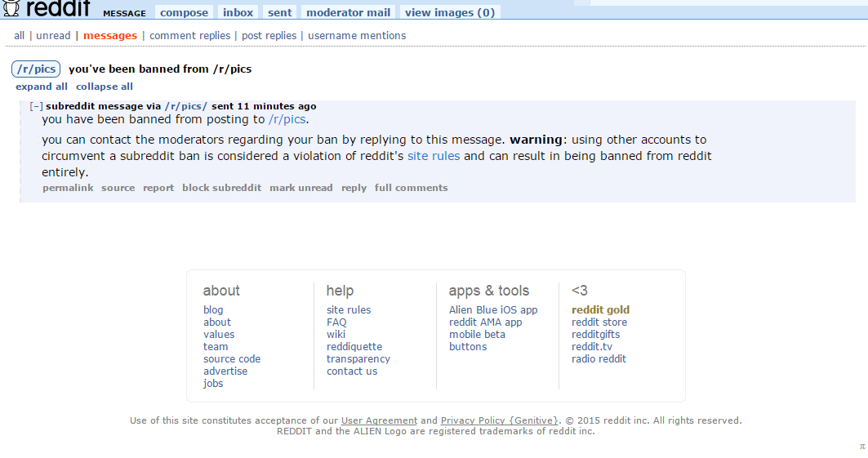The image size is (868, 458).
Task: Open site rules in help footer
Action: click(x=349, y=309)
